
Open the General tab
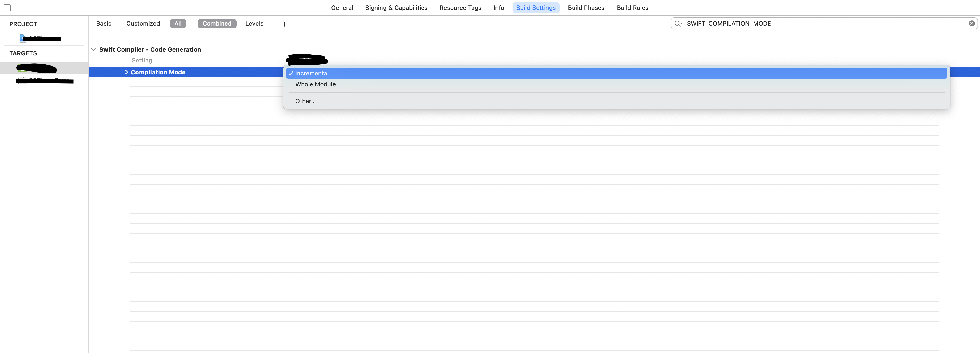pyautogui.click(x=342, y=8)
